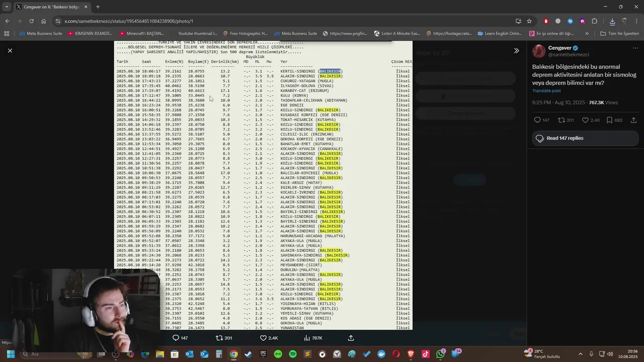The width and height of the screenshot is (644, 362).
Task: Open the Extensions puzzle-piece menu
Action: coord(595,21)
